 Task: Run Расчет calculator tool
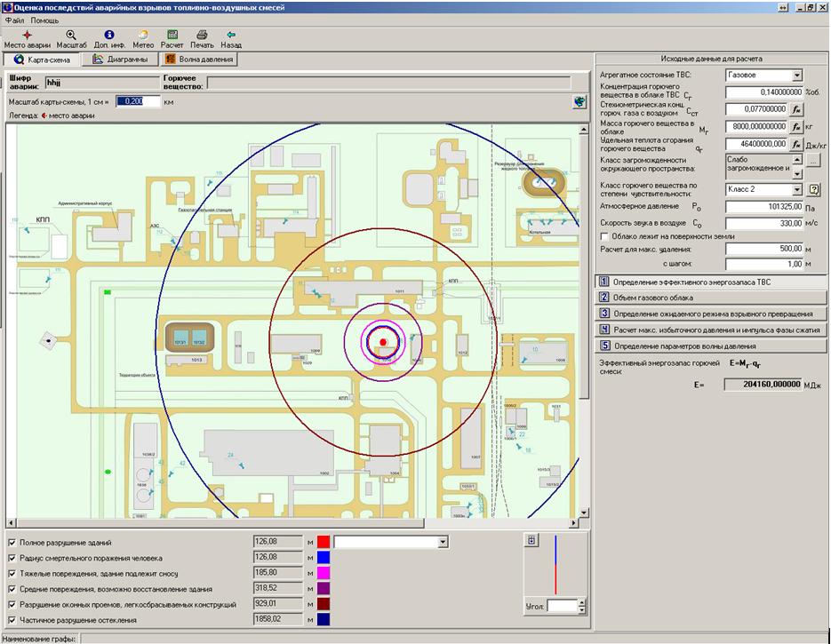click(172, 35)
